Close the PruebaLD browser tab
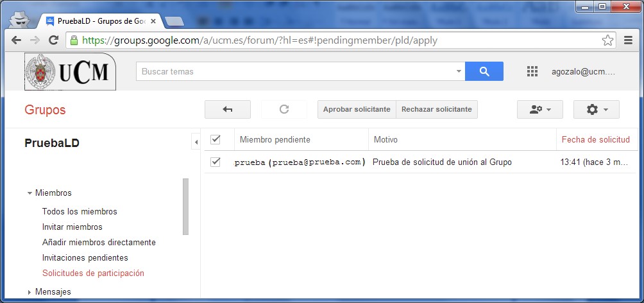This screenshot has width=644, height=303. [x=153, y=21]
